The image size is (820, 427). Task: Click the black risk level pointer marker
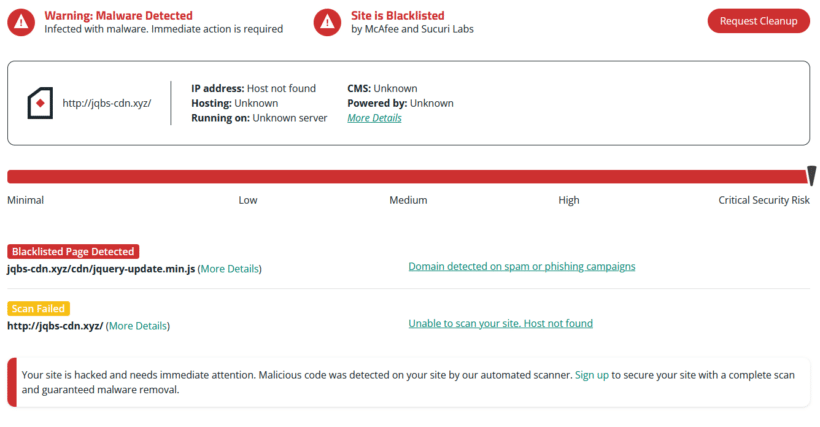811,175
